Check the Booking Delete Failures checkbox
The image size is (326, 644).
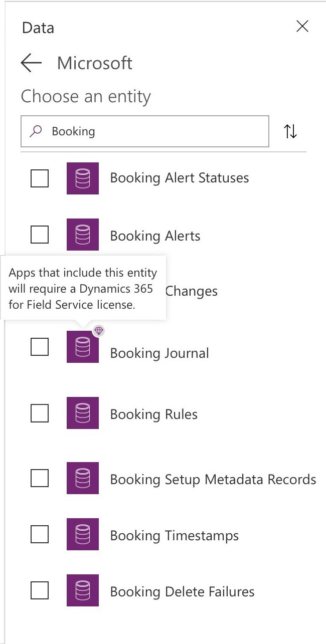pos(40,590)
